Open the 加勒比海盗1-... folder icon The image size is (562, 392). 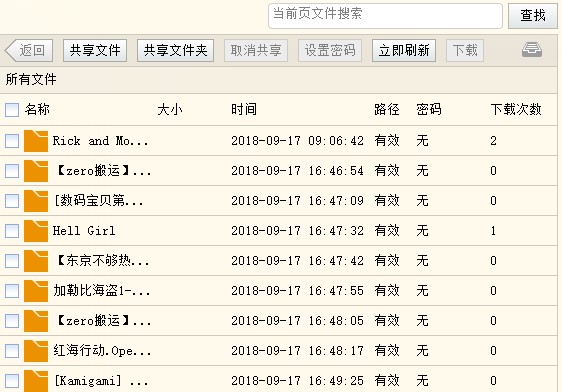pyautogui.click(x=36, y=291)
